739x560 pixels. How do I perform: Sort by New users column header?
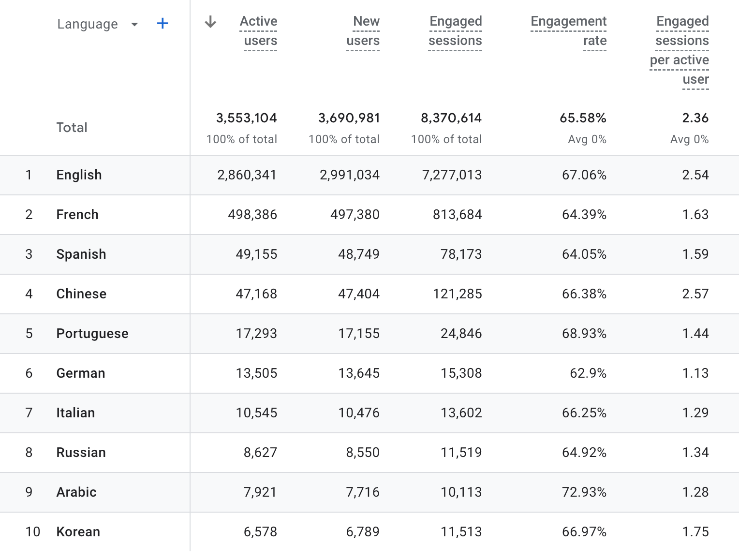(x=363, y=31)
